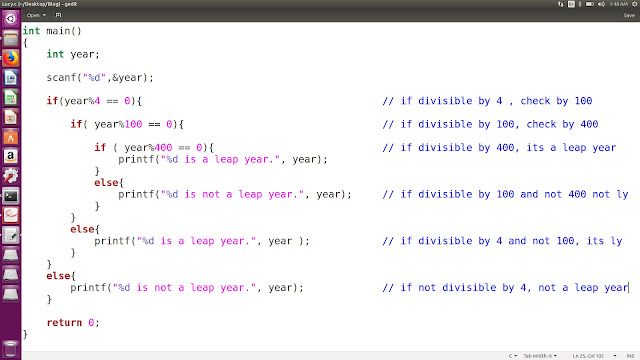
Task: Focus the gedit Text Editor launcher icon
Action: pos(11,235)
